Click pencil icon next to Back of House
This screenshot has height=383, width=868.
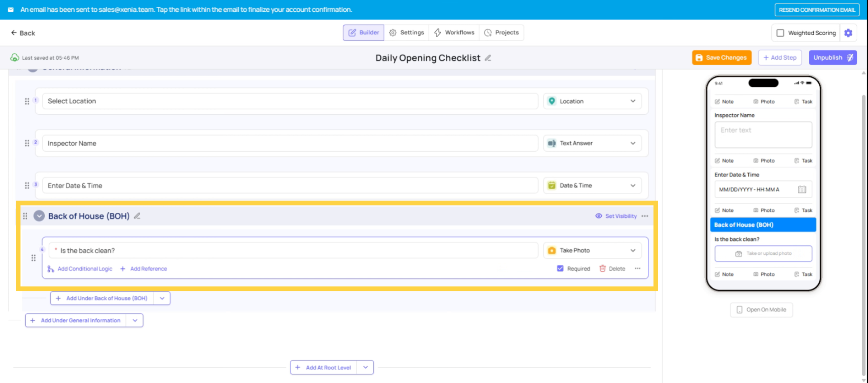coord(137,216)
